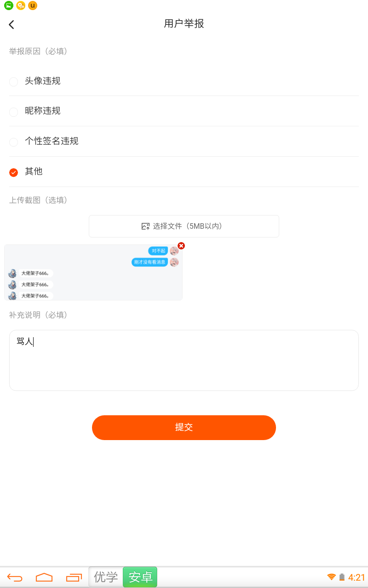Submit the report with 提交 button

pos(184,427)
